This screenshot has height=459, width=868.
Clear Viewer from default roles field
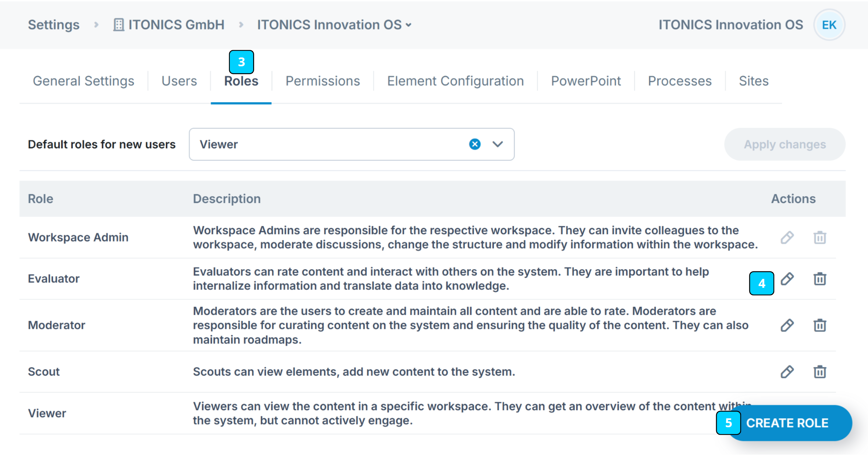[474, 144]
